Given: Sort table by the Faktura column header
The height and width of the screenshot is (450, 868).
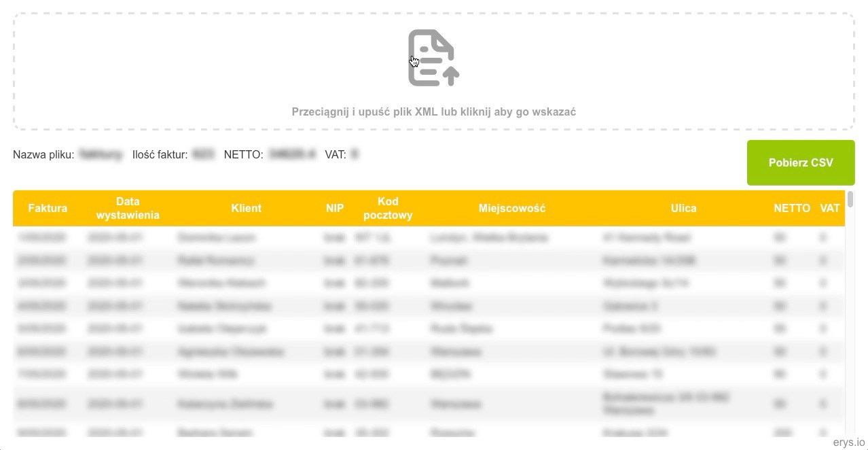Looking at the screenshot, I should (x=47, y=208).
